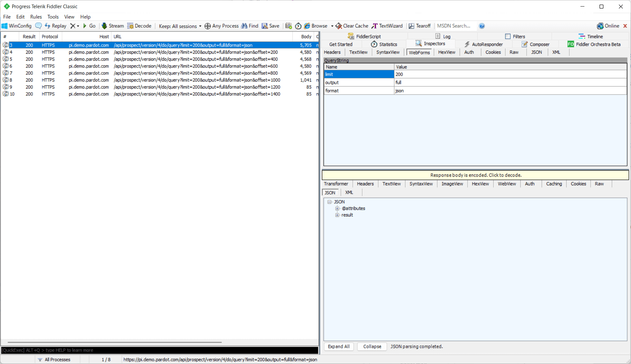Open the Keep: All sessions dropdown

tap(180, 26)
